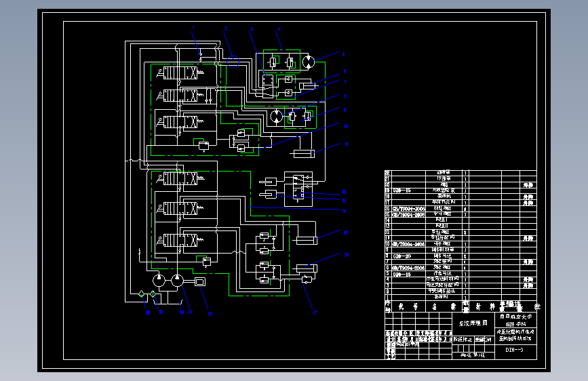Viewport: 588px width, 381px height.
Task: Click G20—15 in parts list row 19
Action: (401, 190)
